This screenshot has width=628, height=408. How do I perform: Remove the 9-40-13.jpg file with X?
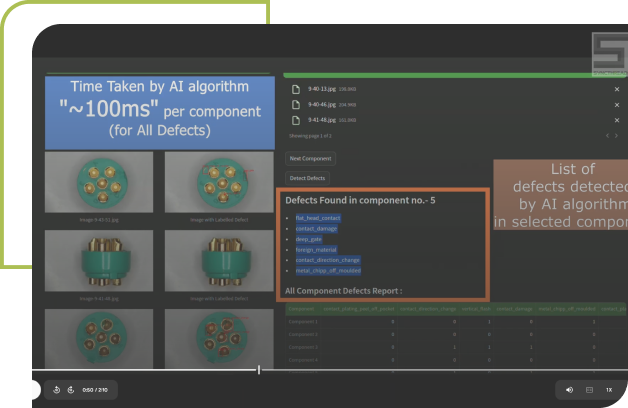[616, 89]
